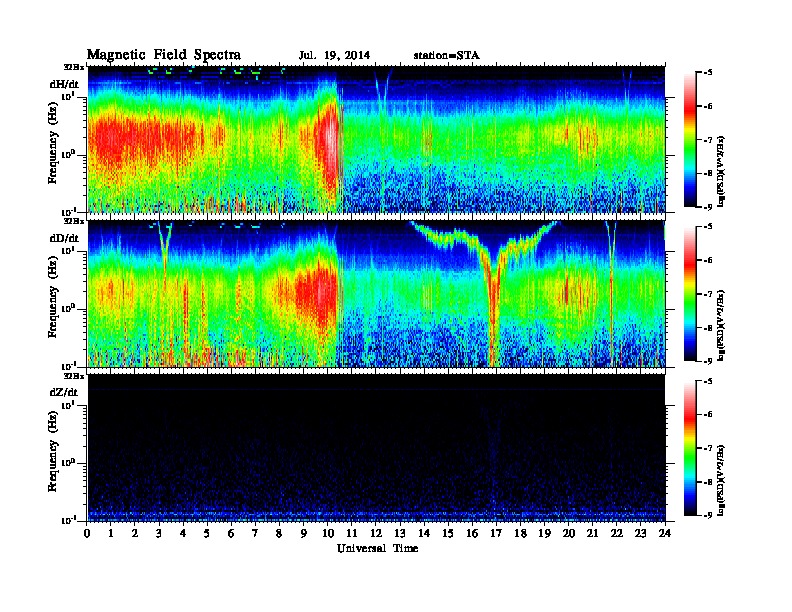The image size is (792, 612).
Task: Click hour '10' on Universal Time axis
Action: [x=328, y=533]
